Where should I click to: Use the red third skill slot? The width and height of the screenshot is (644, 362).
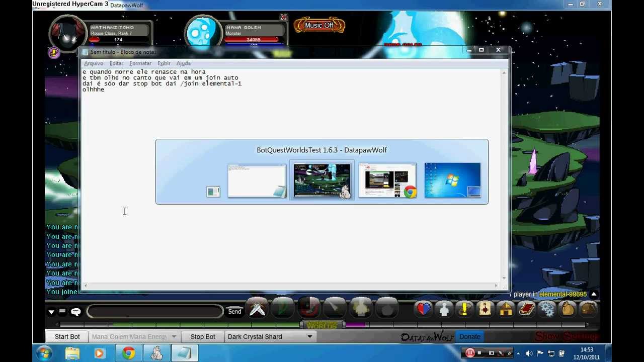pos(309,309)
